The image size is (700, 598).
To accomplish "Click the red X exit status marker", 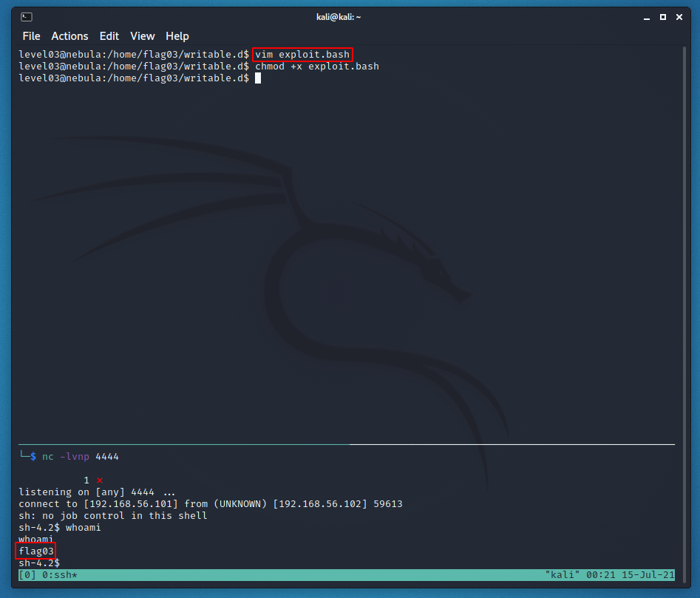I will pos(100,480).
